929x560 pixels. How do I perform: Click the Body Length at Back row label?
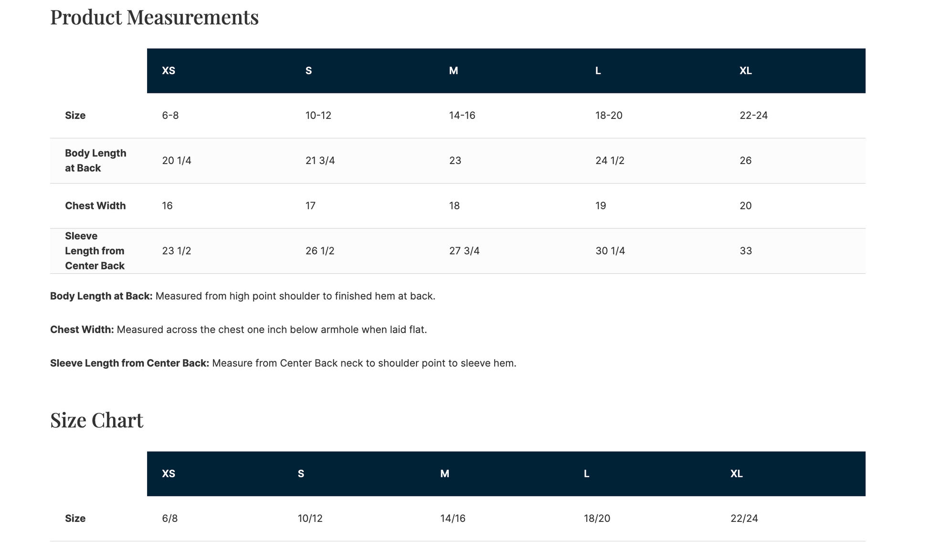coord(95,161)
